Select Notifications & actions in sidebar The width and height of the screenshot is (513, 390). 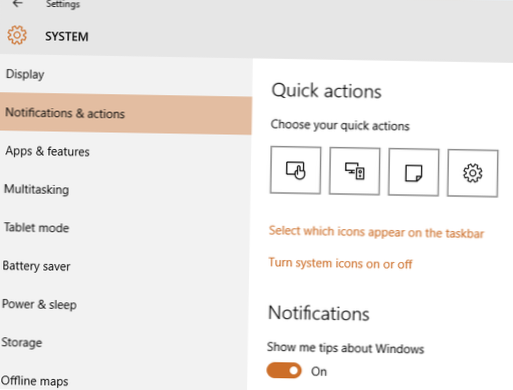coord(126,113)
